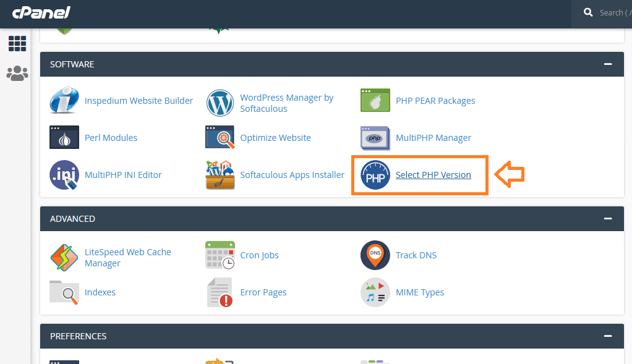Click the WordPress Manager logo icon
The width and height of the screenshot is (632, 364).
(x=220, y=103)
